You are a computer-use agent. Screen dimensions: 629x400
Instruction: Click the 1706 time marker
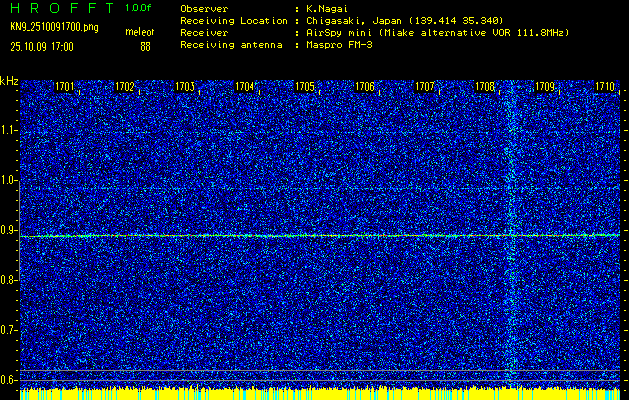(365, 87)
